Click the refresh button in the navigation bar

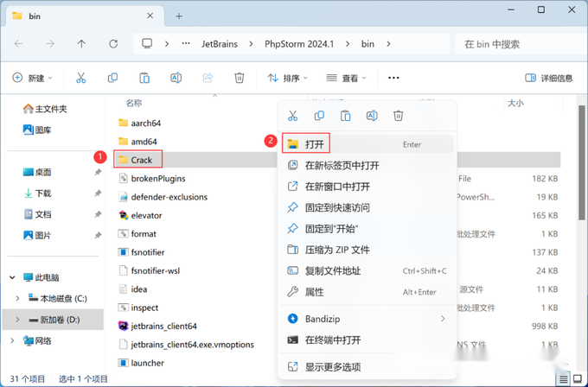coord(113,44)
